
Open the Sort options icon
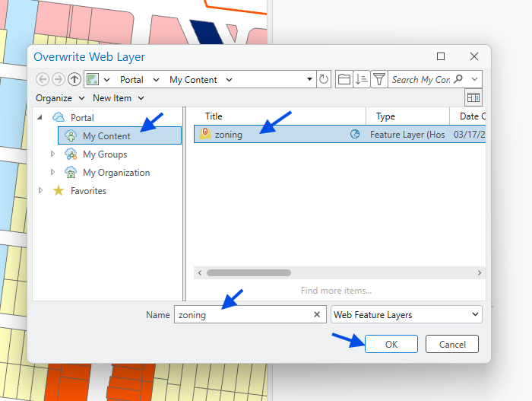point(362,79)
